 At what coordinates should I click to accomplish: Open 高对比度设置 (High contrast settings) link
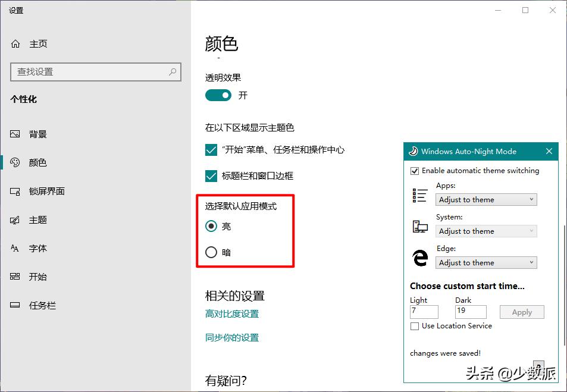click(231, 314)
